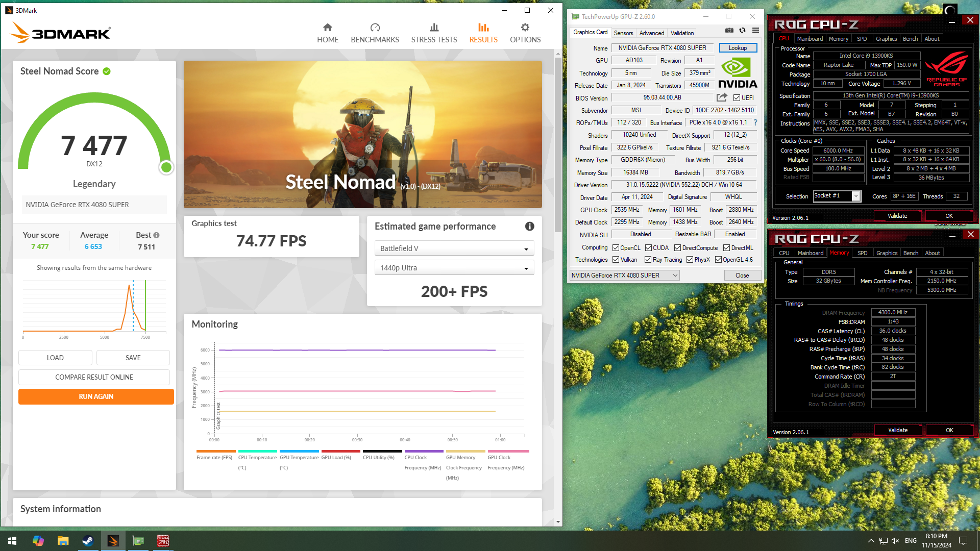Toggle Vulkan checkbox in GPU-Z

click(616, 260)
